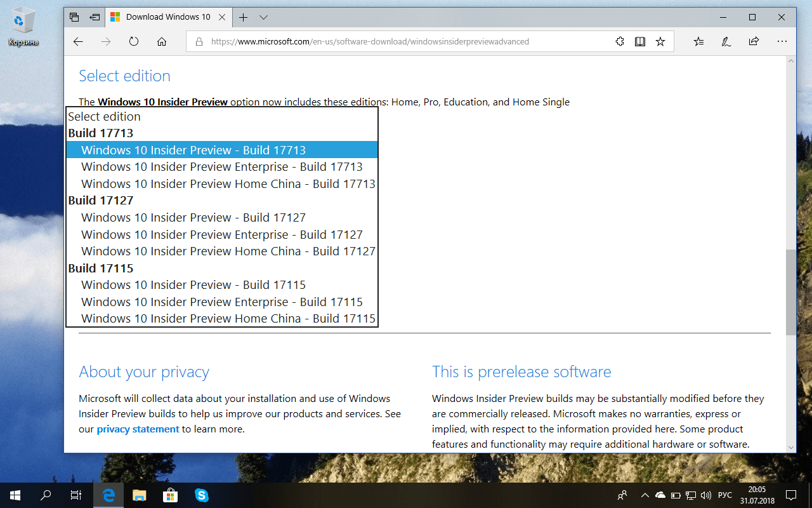Choose Windows 10 Insider Preview Enterprise - Build 17713

tap(221, 166)
